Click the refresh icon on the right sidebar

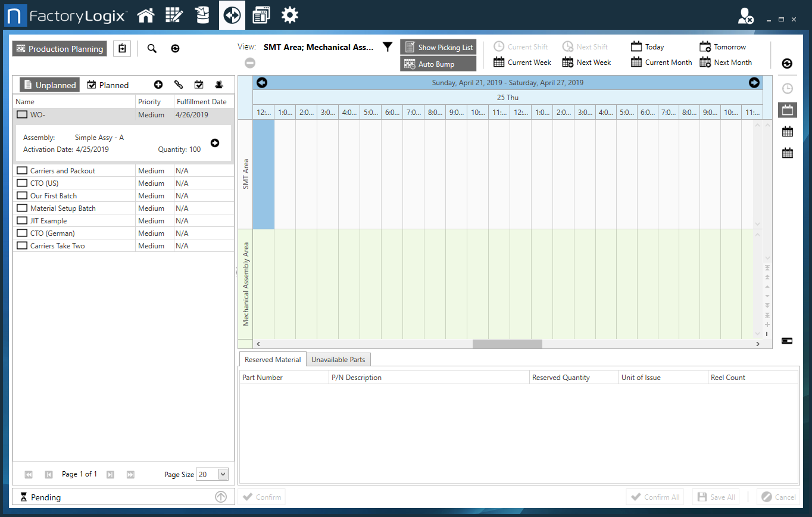click(x=787, y=64)
